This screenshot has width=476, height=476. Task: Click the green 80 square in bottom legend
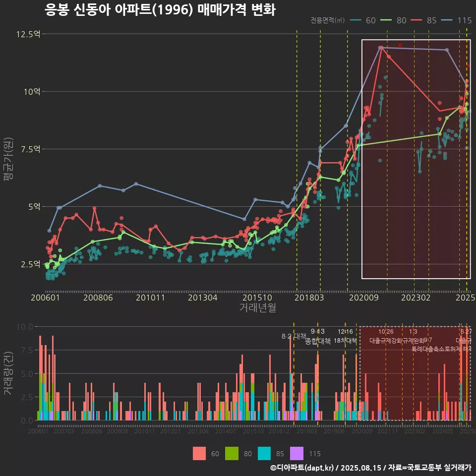(x=232, y=454)
